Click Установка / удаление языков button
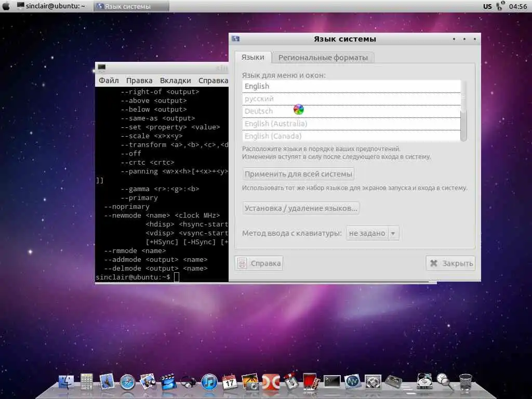 (301, 208)
